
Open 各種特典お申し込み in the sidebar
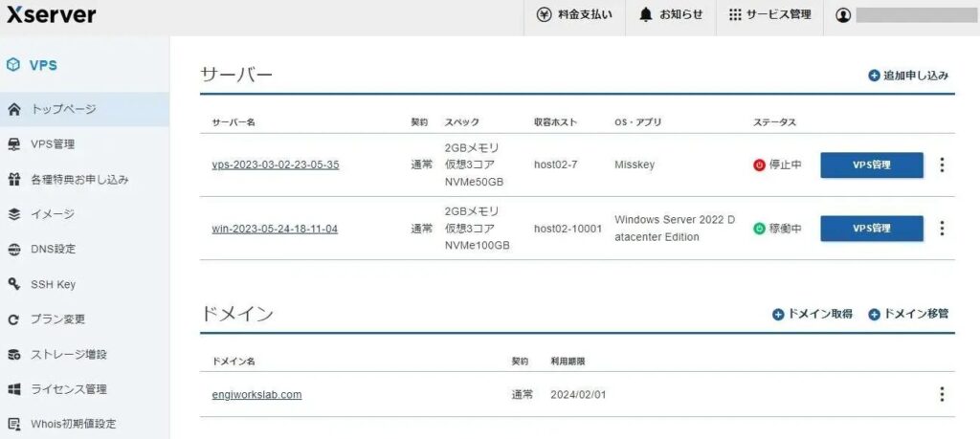click(84, 179)
